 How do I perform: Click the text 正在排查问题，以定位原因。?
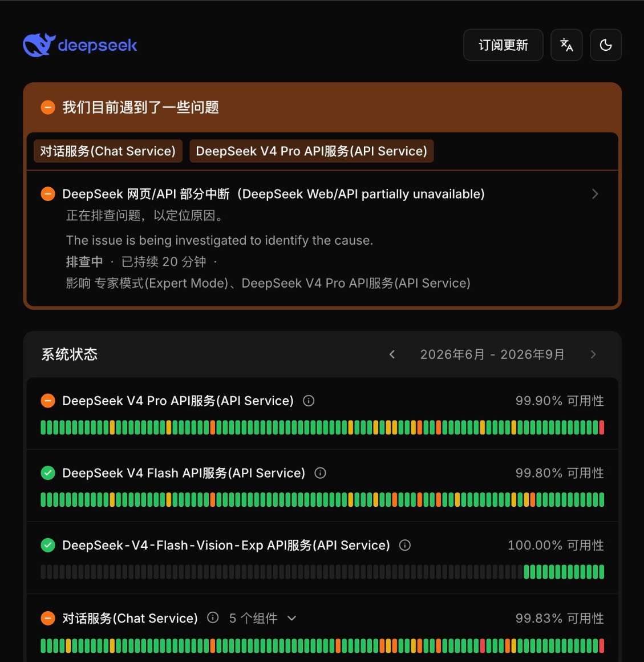144,216
